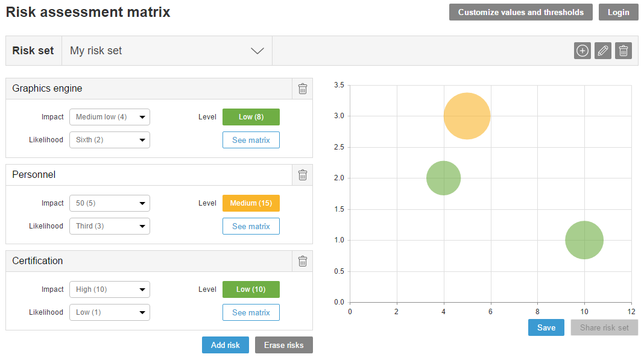Click the orange "Medium (15)" level badge
644x360 pixels.
251,203
